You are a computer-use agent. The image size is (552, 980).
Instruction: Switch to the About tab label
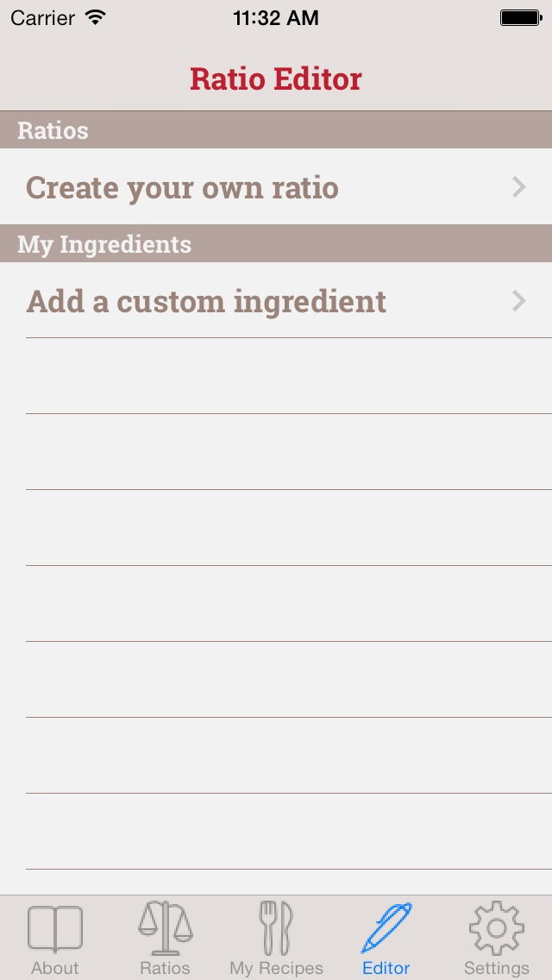[x=55, y=968]
